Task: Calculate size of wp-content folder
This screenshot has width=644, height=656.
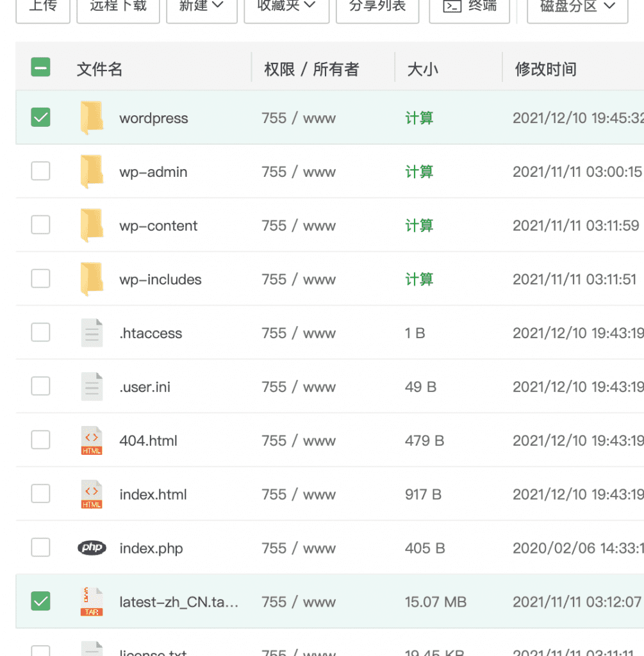Action: pyautogui.click(x=419, y=225)
